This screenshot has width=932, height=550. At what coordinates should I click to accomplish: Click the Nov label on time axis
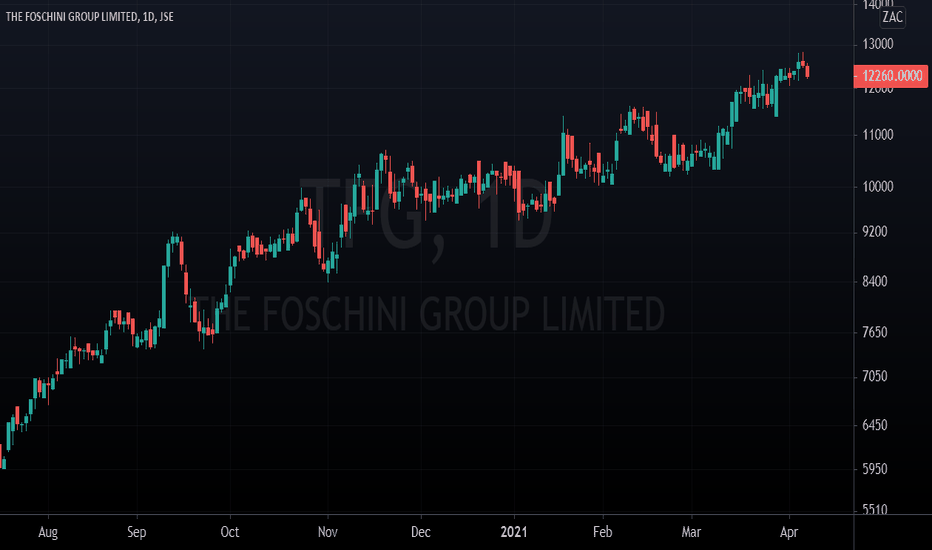pos(328,532)
